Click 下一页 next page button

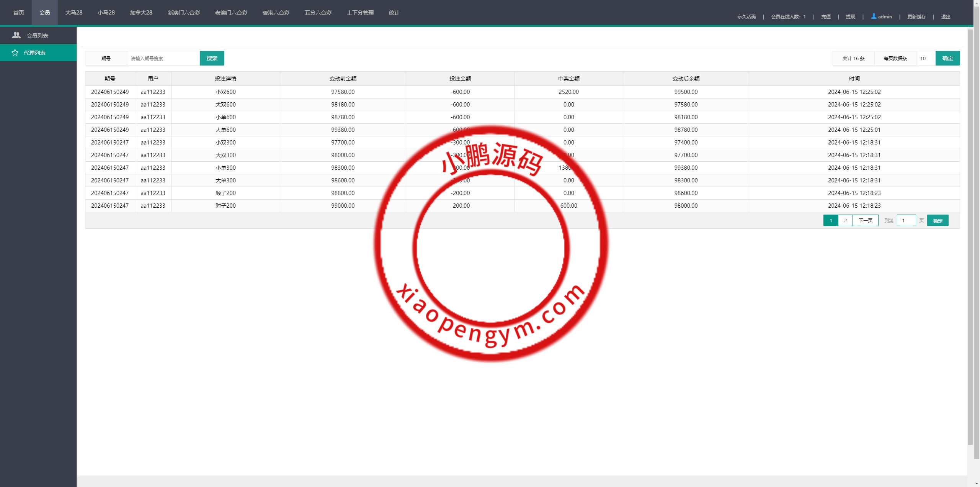point(865,220)
